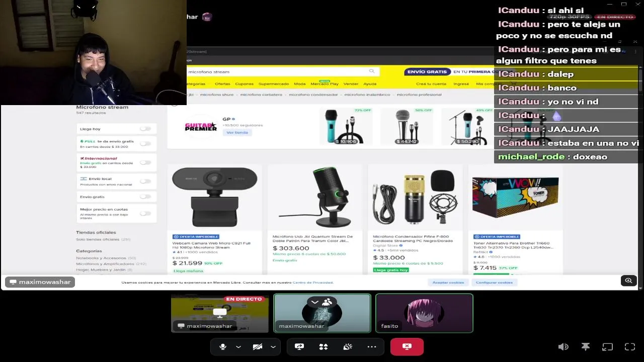Open the soundboard icon
The width and height of the screenshot is (644, 362).
(x=348, y=346)
